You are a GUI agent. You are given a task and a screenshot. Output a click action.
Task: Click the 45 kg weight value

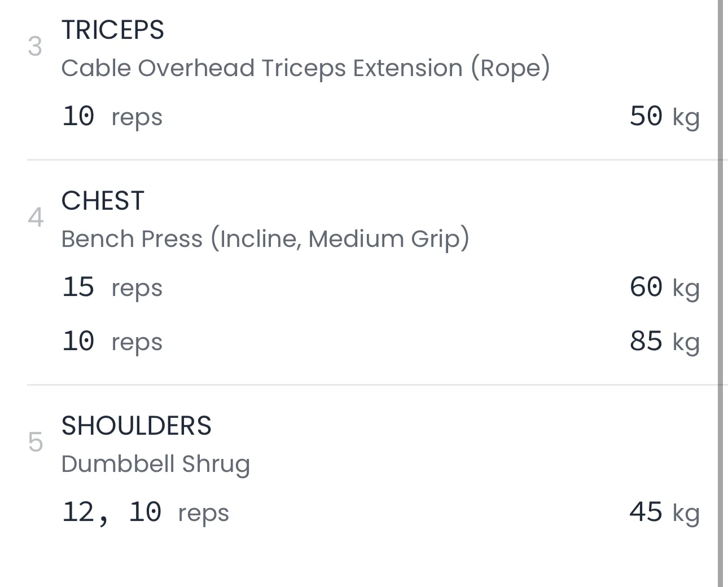[664, 512]
